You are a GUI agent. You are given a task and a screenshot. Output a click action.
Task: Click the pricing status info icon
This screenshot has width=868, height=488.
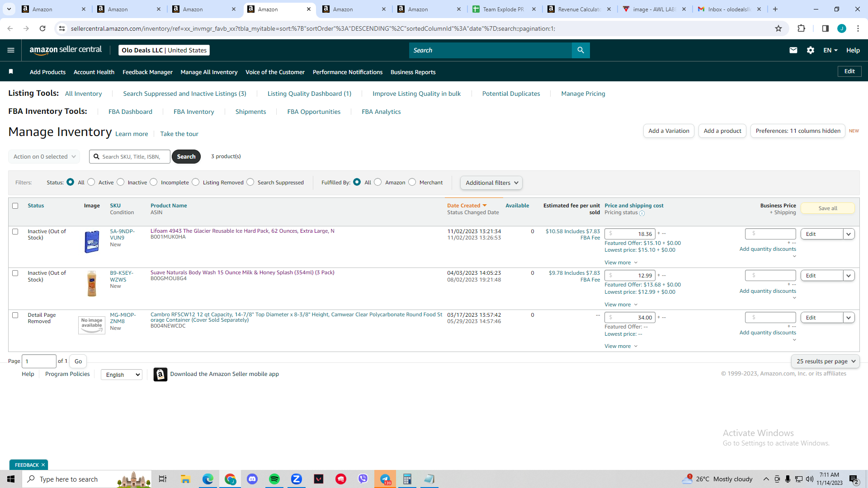tap(642, 213)
